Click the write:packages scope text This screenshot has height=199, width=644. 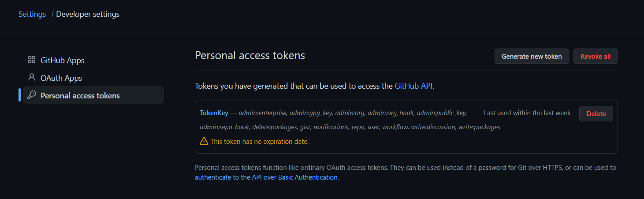coord(479,127)
